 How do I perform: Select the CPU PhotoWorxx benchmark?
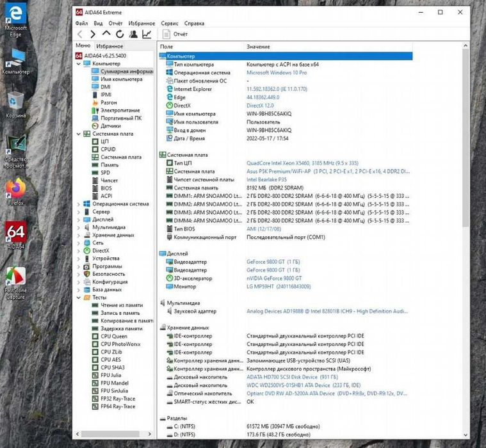click(x=120, y=344)
